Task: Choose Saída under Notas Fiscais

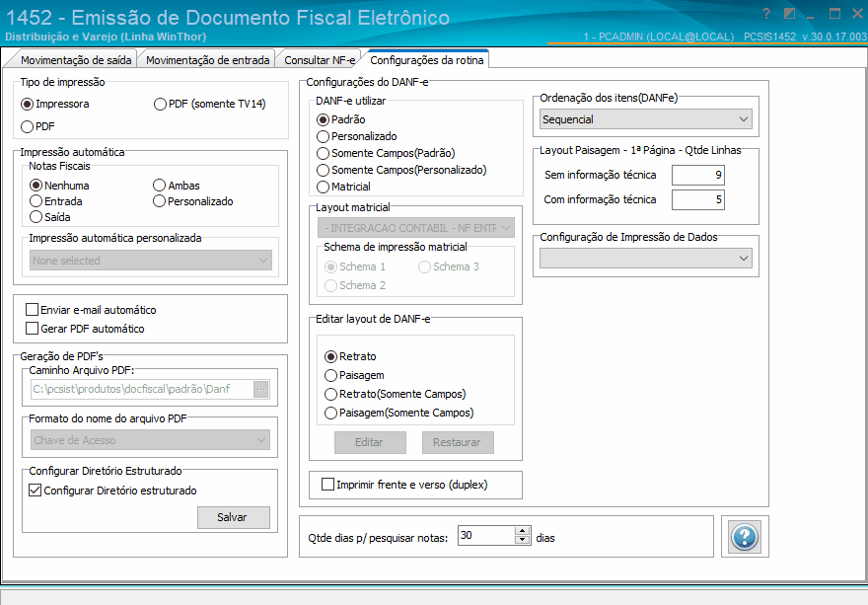Action: pyautogui.click(x=50, y=216)
